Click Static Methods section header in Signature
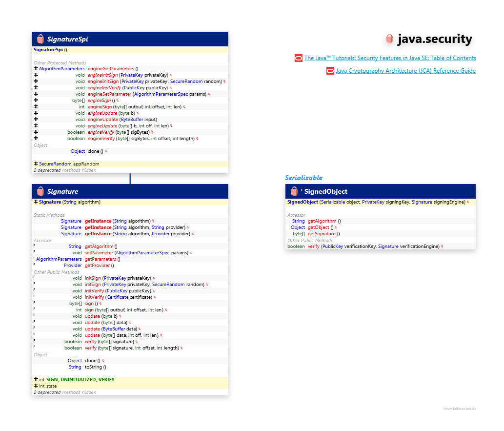 point(49,215)
